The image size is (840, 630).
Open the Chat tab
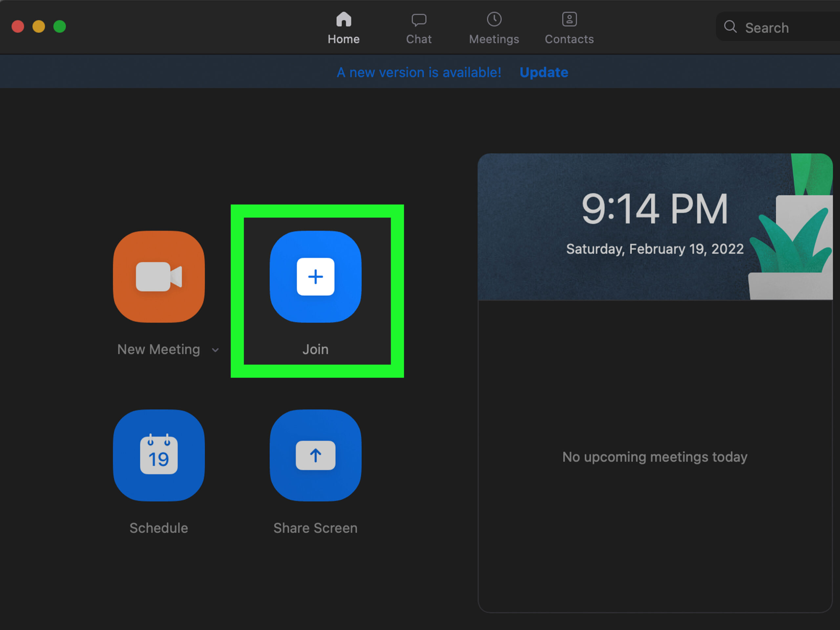coord(419,28)
